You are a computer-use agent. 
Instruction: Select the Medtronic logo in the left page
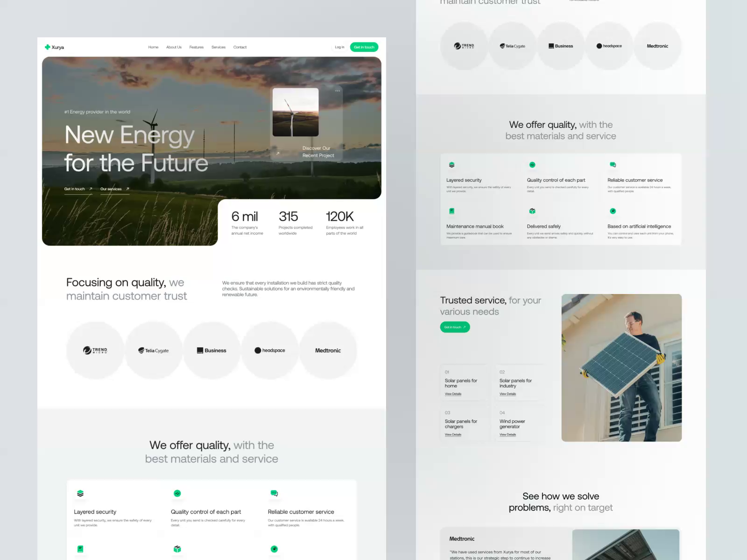point(328,350)
